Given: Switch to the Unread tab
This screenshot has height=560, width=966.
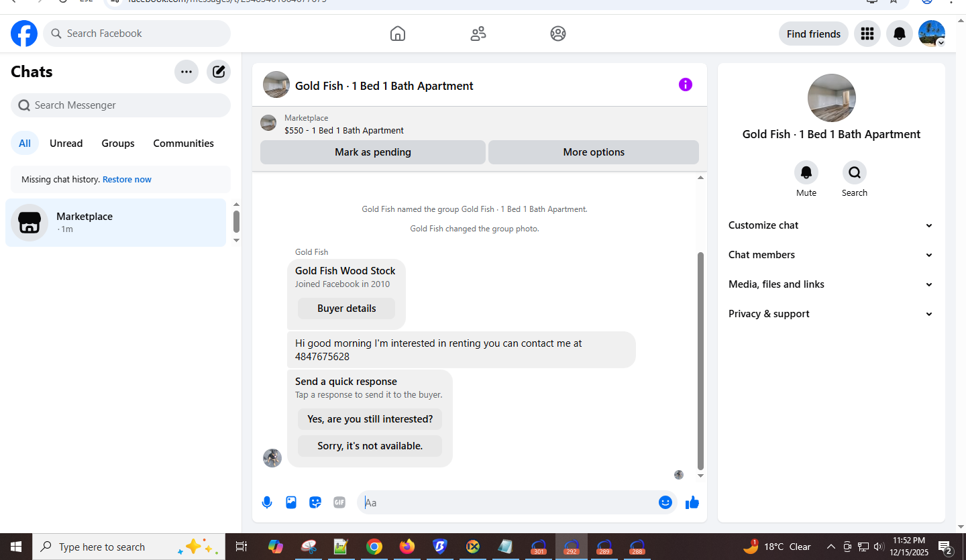Looking at the screenshot, I should (66, 144).
